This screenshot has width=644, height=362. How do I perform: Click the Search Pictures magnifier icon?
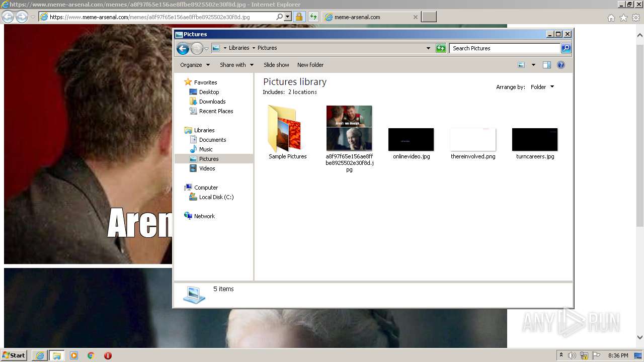click(566, 48)
